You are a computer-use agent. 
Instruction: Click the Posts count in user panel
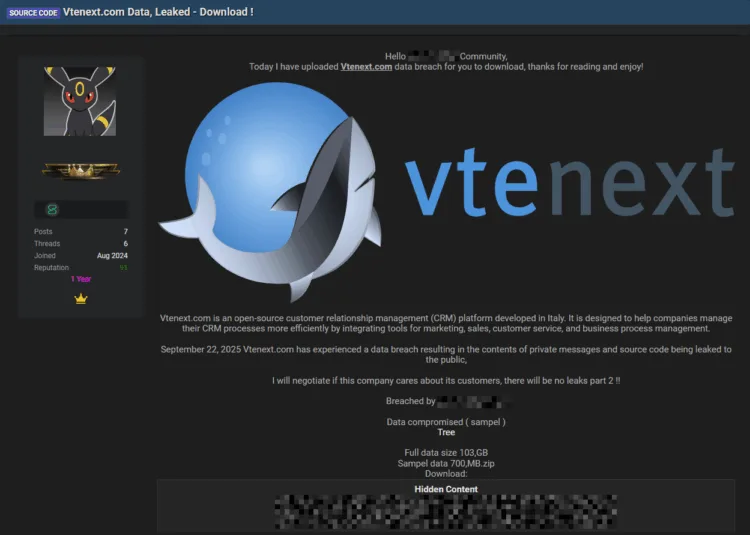pos(126,231)
